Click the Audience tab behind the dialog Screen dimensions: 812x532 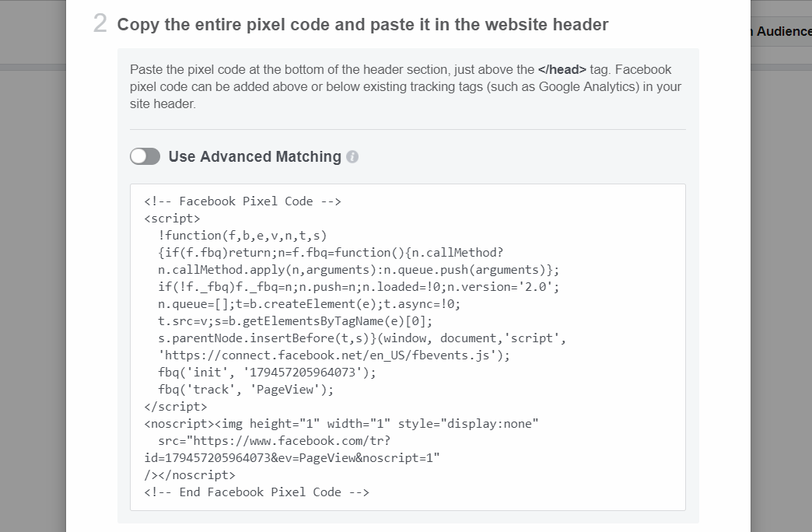click(x=783, y=32)
